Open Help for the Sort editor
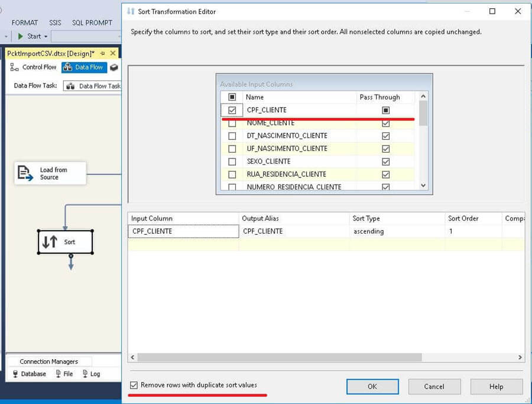Viewport: 532px width, 404px height. click(496, 386)
